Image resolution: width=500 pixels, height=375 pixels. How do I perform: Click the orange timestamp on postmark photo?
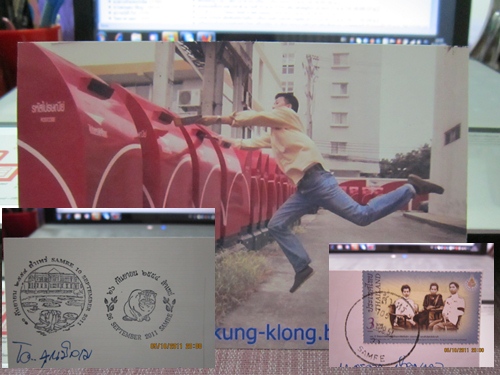click(176, 346)
